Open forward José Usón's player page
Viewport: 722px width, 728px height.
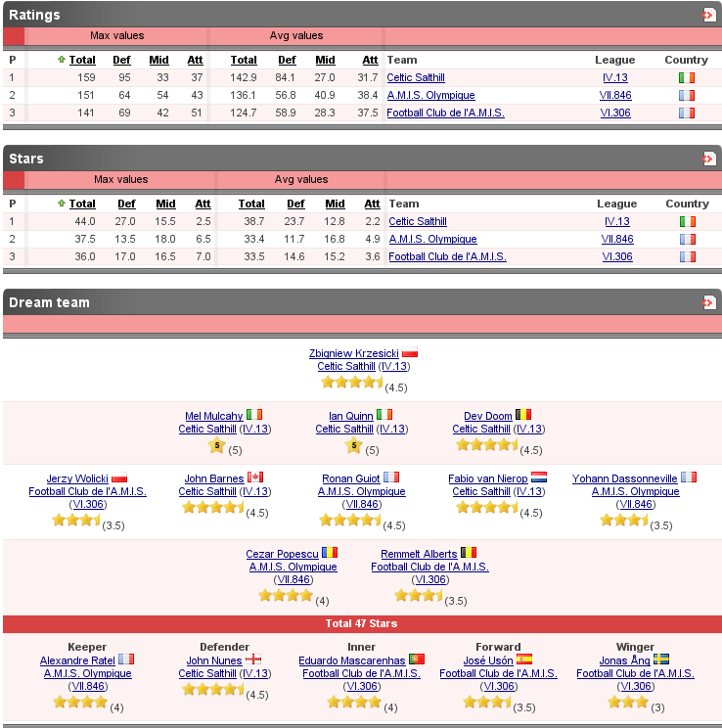(x=488, y=660)
